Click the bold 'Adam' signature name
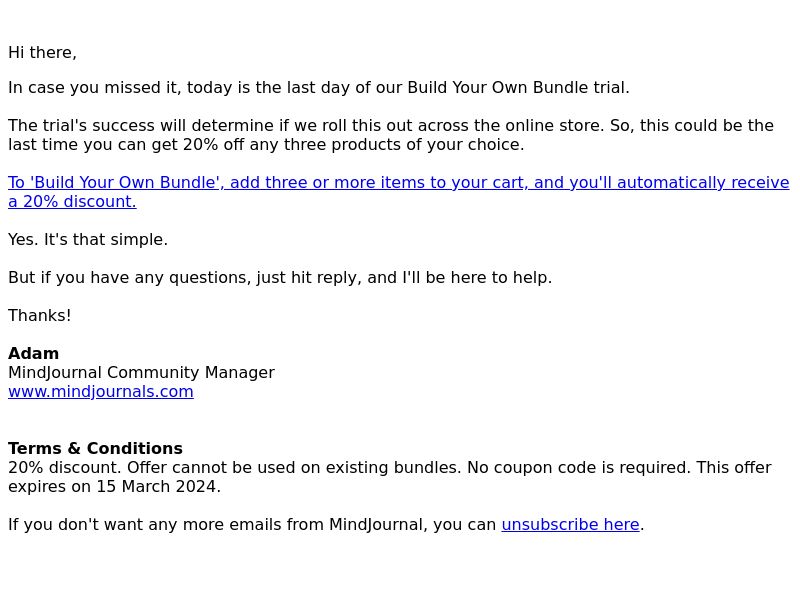The image size is (800, 600). 34,354
